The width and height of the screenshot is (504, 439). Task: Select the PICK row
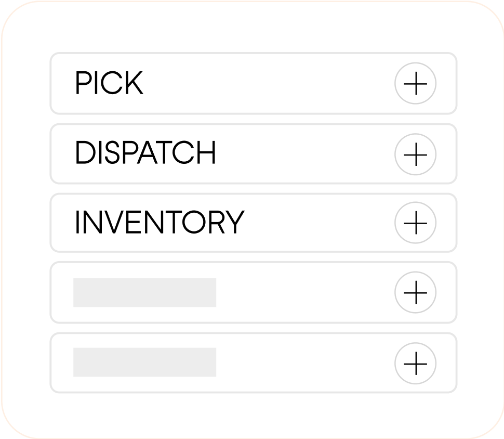[234, 84]
